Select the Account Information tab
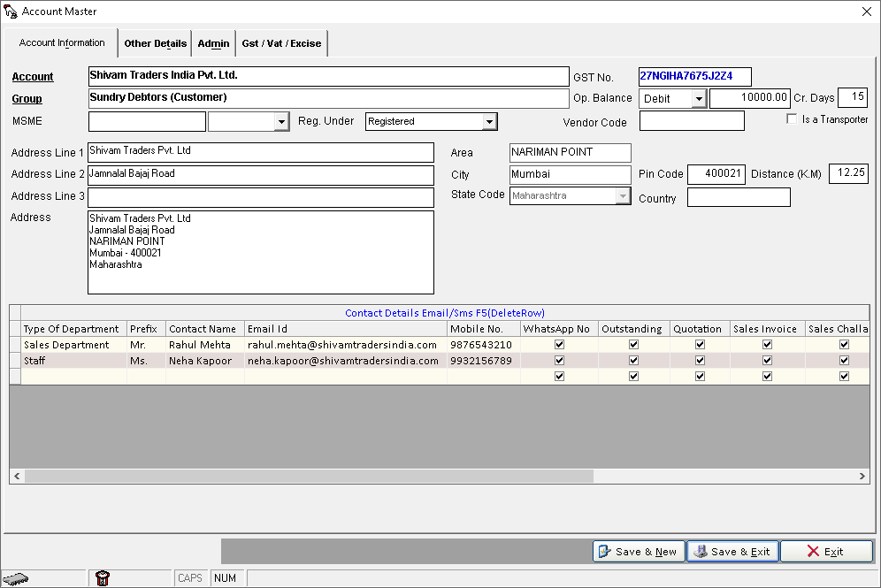Image resolution: width=881 pixels, height=588 pixels. (62, 42)
